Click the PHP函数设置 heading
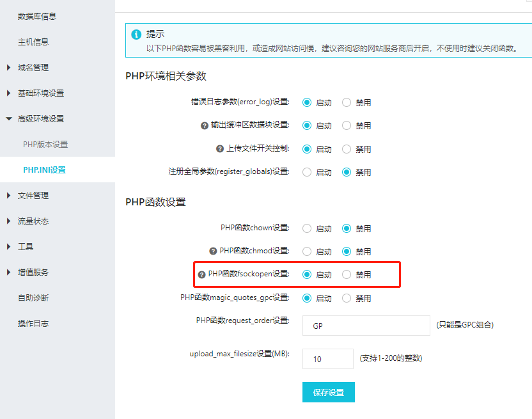Screen dimensions: 532x419 tap(156, 202)
